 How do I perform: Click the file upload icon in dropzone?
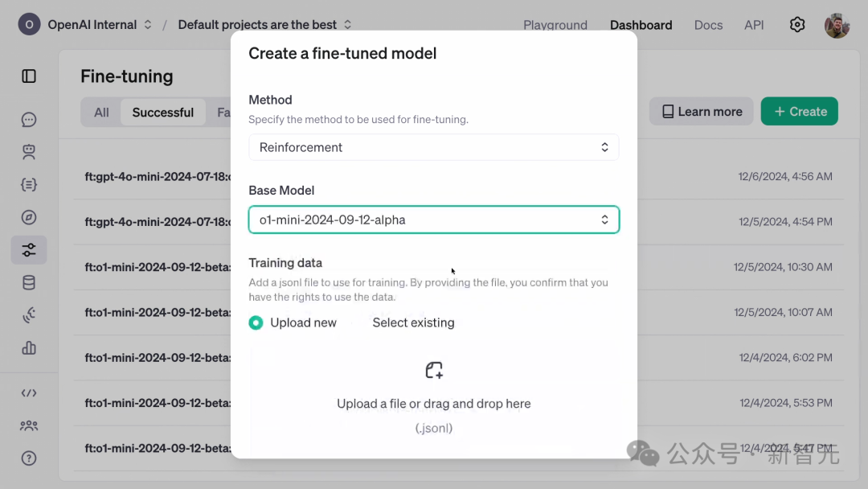pyautogui.click(x=434, y=370)
